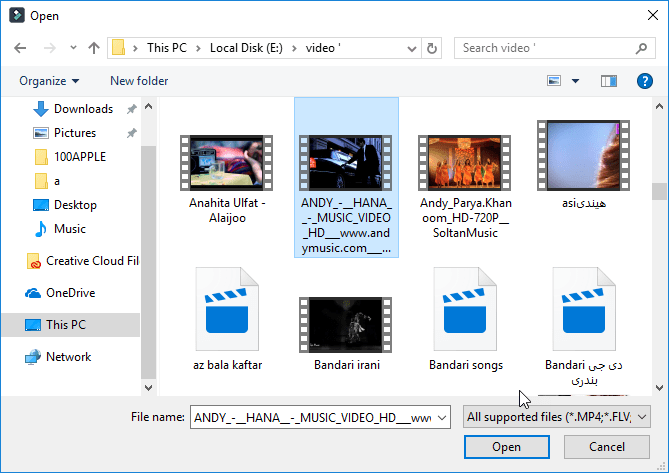The width and height of the screenshot is (669, 473).
Task: Open view options dropdown arrow
Action: coord(575,81)
